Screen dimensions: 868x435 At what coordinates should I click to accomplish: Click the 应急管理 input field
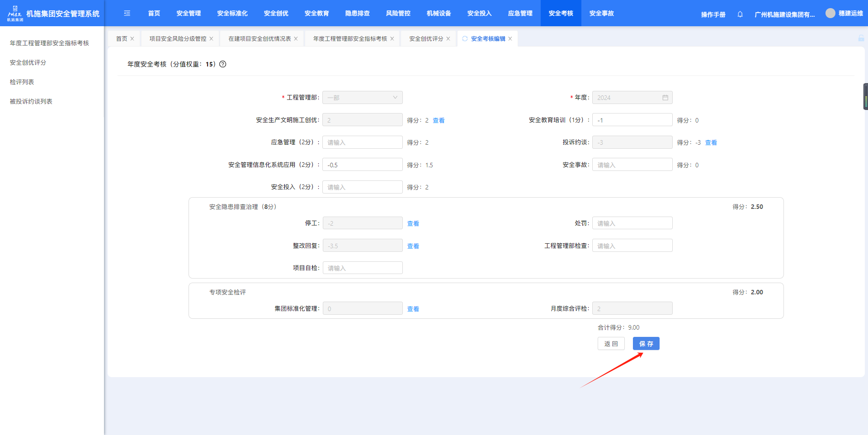point(362,142)
